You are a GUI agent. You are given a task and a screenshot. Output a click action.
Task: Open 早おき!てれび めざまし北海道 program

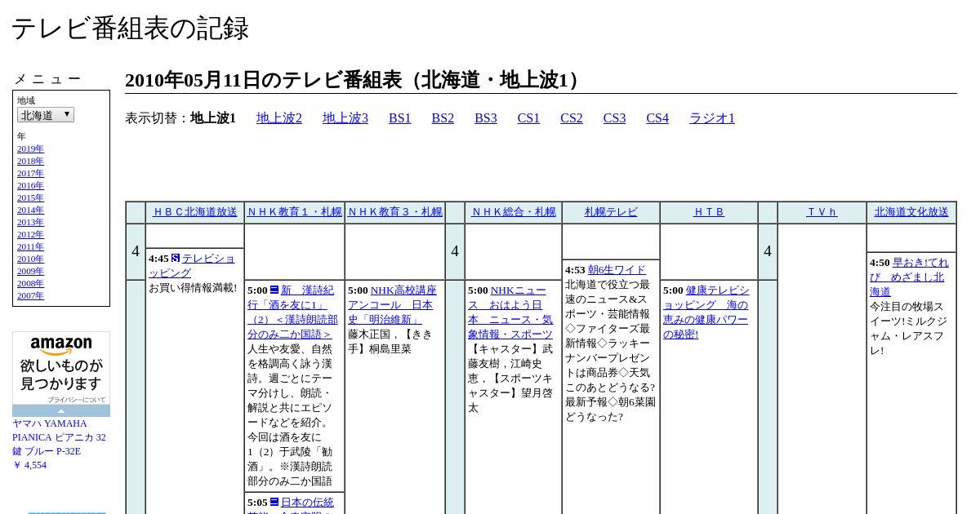[x=910, y=277]
